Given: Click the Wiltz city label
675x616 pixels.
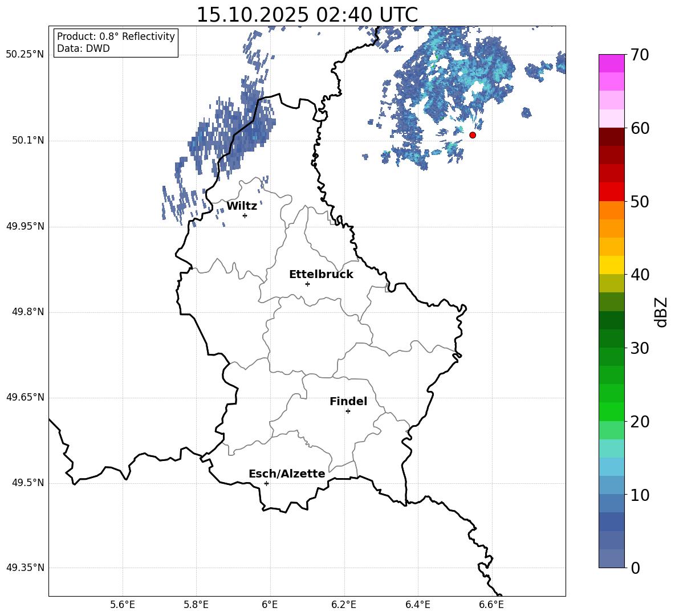Looking at the screenshot, I should pos(242,206).
